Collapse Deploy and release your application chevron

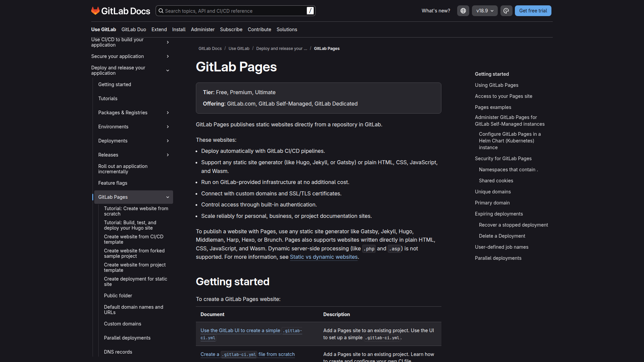tap(168, 70)
